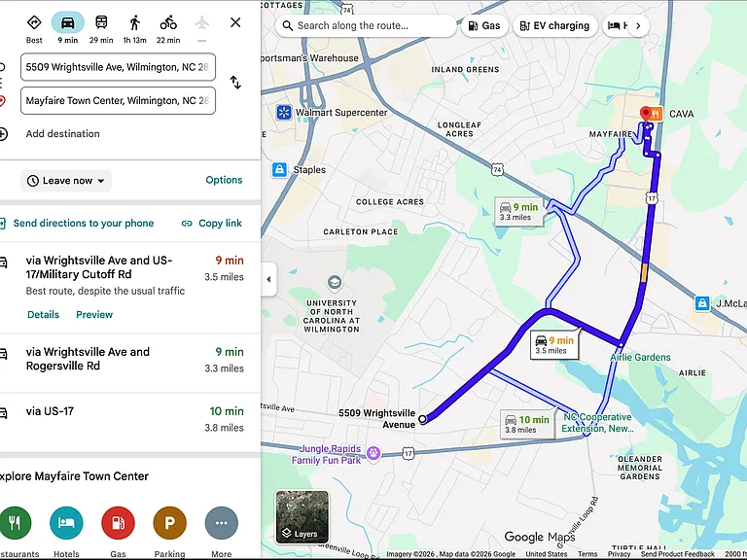The image size is (747, 560).
Task: Click the 9 min 3.5 miles route label
Action: pyautogui.click(x=554, y=345)
